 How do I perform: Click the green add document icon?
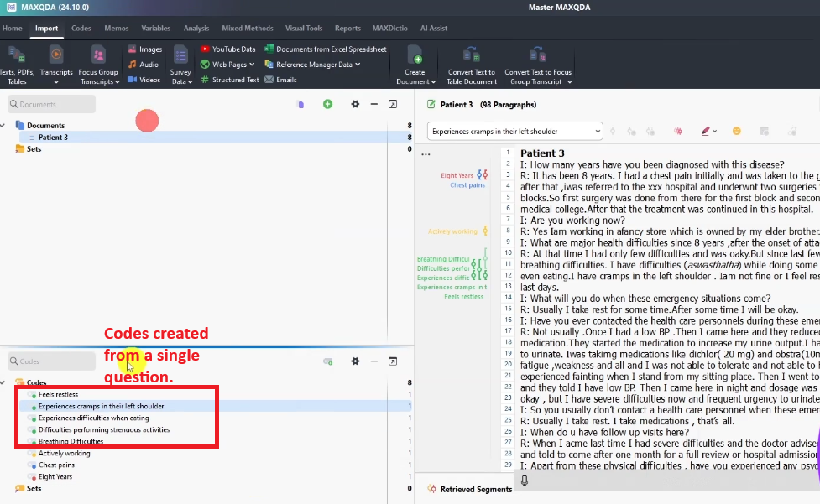(327, 104)
